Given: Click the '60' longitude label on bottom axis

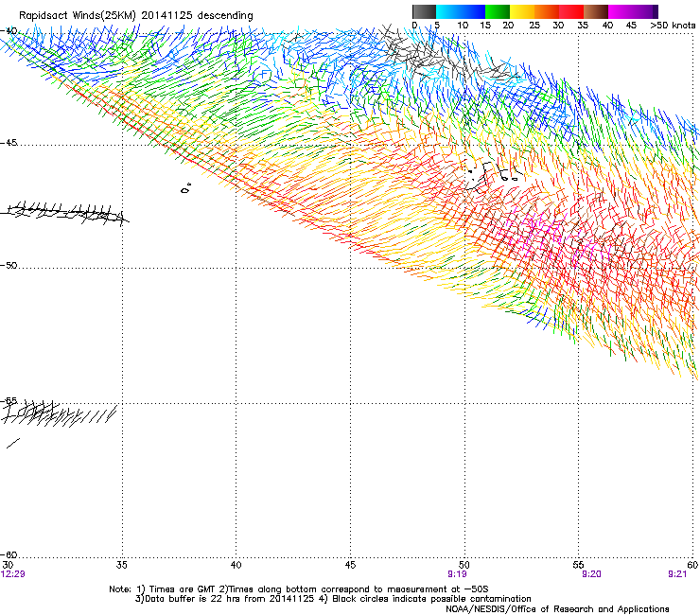Looking at the screenshot, I should tap(693, 565).
